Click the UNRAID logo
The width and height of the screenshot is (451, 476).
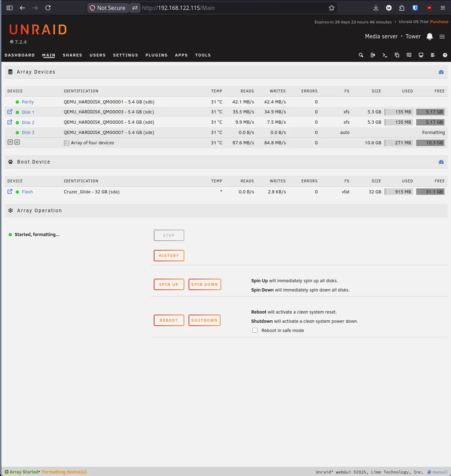click(38, 30)
